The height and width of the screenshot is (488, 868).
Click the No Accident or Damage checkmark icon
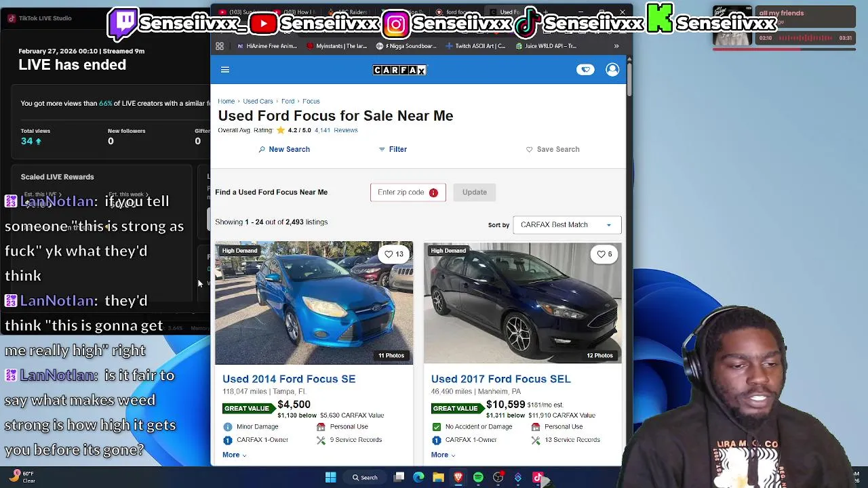[x=437, y=427]
